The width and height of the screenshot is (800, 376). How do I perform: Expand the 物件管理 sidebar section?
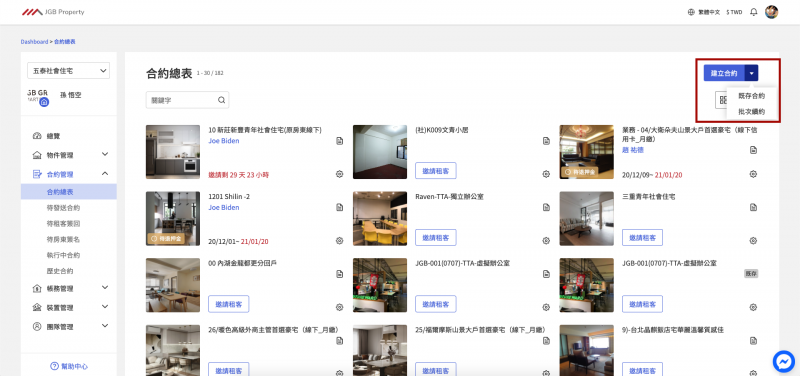68,155
